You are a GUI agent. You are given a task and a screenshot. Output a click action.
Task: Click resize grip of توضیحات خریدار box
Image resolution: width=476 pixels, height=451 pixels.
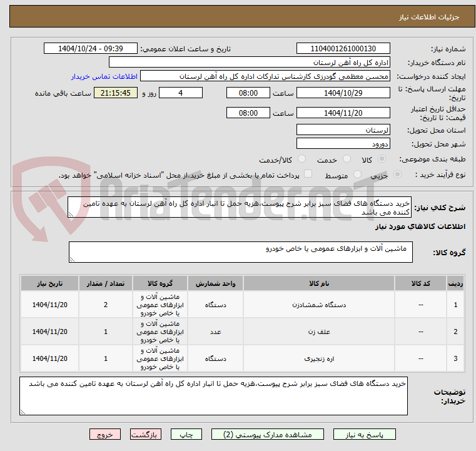pos(23,412)
